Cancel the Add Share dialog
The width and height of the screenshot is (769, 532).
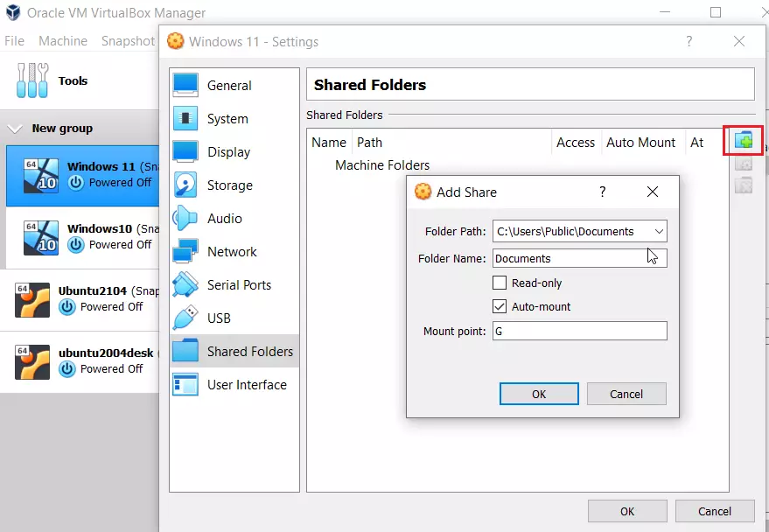click(626, 395)
